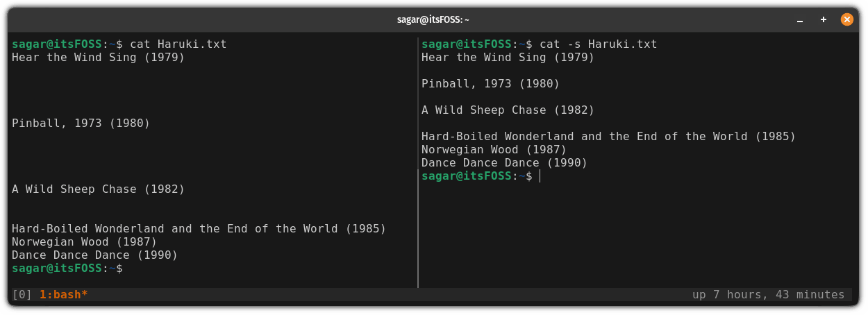
Task: Click the window title sagar@itsFOSS: ~
Action: 433,19
